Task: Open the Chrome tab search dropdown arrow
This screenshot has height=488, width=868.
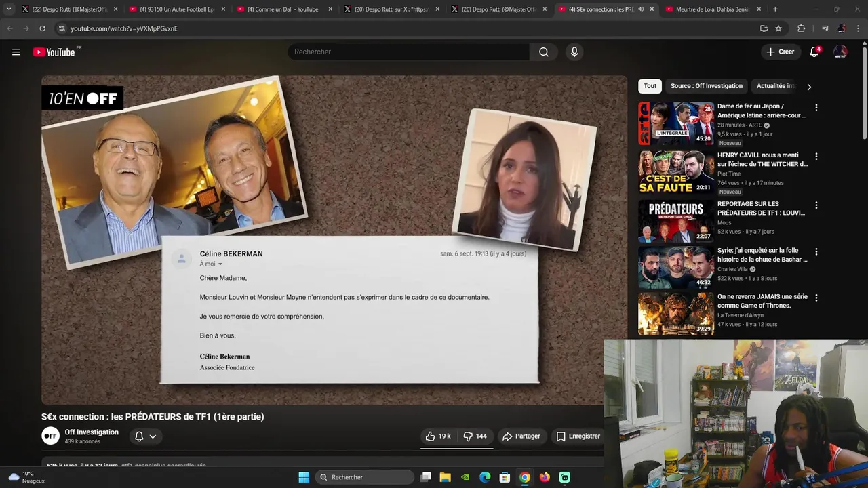Action: 9,9
